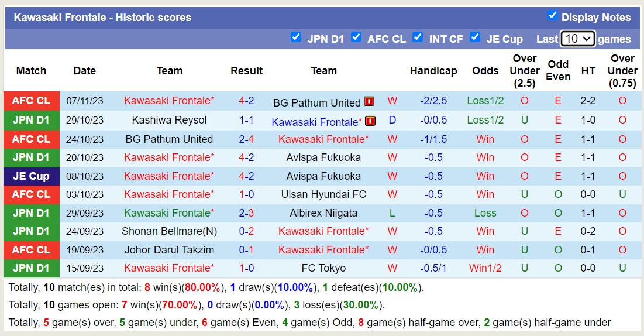The height and width of the screenshot is (336, 644).
Task: Click the 2-3 result against Albirex Niigata
Action: (x=246, y=213)
